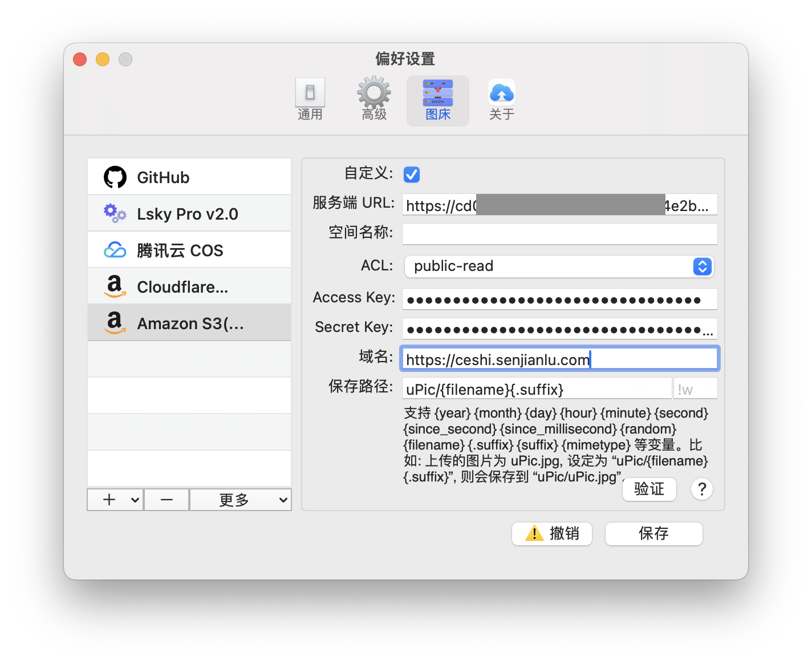Click the !w URL suffix field
The width and height of the screenshot is (812, 664).
[696, 388]
